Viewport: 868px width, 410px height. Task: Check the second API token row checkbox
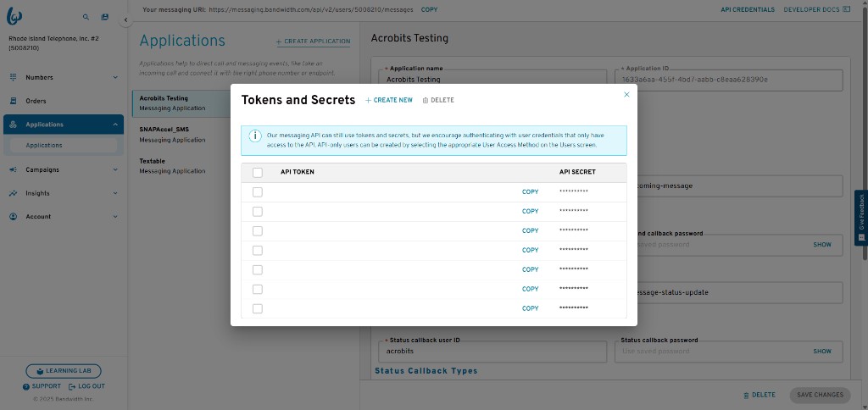pos(258,212)
